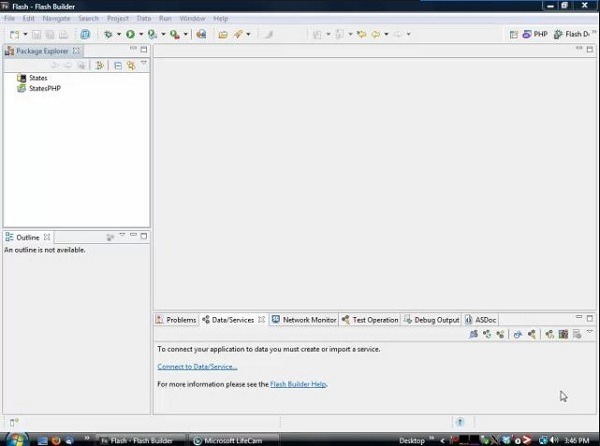Click the Generate Details View icon
This screenshot has width=600, height=446.
coord(577,334)
